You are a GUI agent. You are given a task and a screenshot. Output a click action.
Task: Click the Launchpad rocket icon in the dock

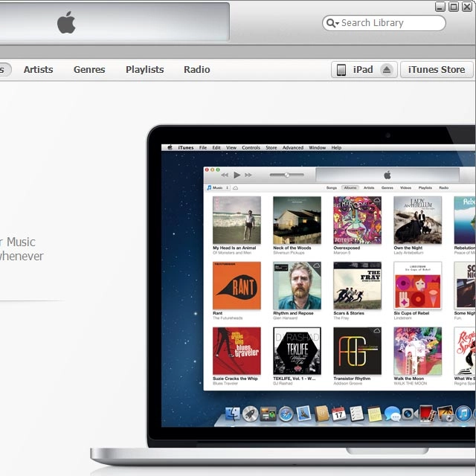click(x=251, y=414)
